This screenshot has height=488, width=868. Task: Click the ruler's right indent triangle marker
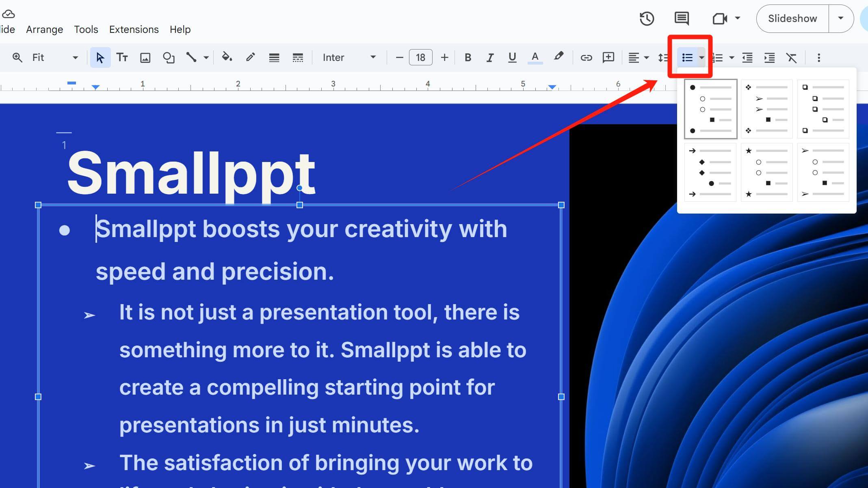(552, 87)
